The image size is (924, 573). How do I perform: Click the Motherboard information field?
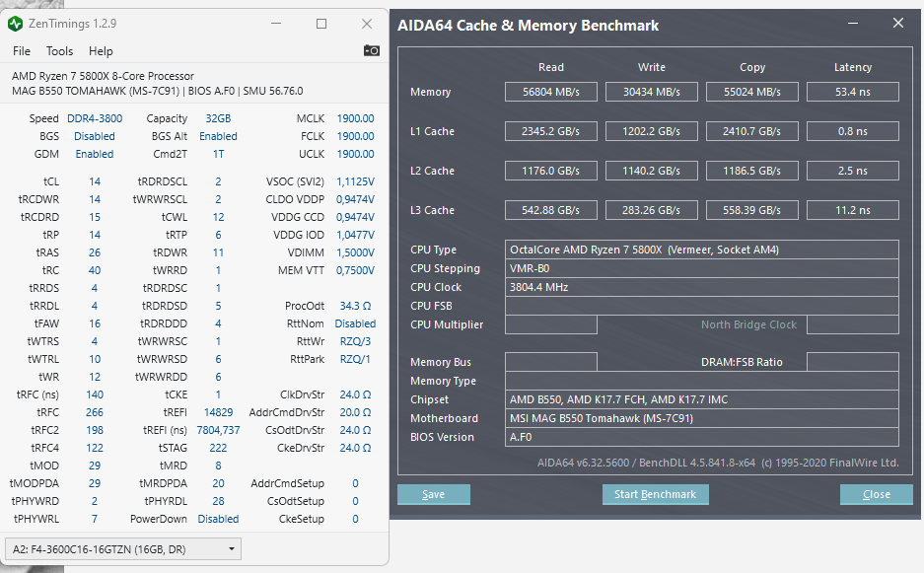[701, 418]
